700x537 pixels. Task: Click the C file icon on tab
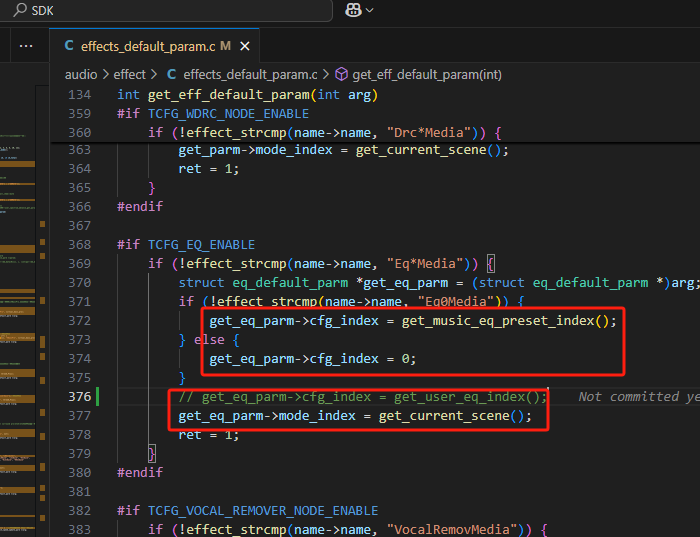(x=69, y=46)
